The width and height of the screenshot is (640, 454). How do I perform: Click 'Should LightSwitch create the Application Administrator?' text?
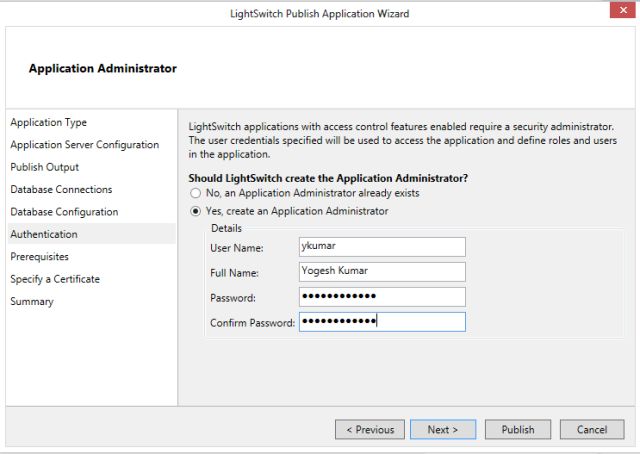328,178
